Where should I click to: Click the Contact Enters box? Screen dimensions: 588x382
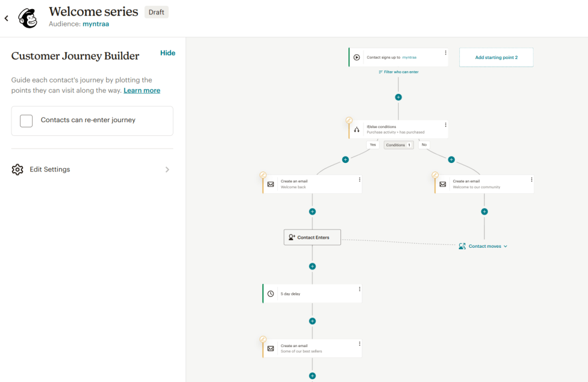point(312,237)
